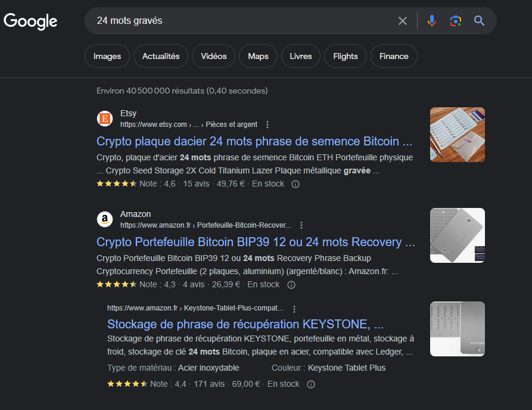This screenshot has height=410, width=532.
Task: Click the Amazon favicon icon
Action: [x=105, y=219]
